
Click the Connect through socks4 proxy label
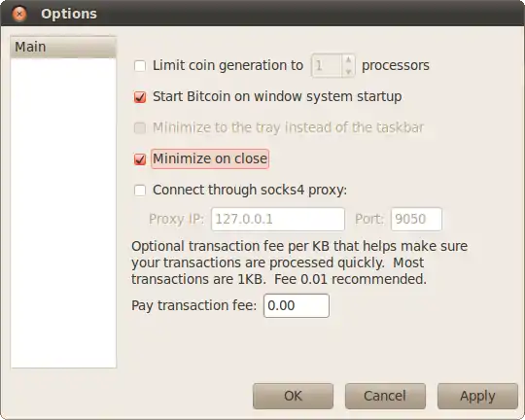(x=250, y=190)
